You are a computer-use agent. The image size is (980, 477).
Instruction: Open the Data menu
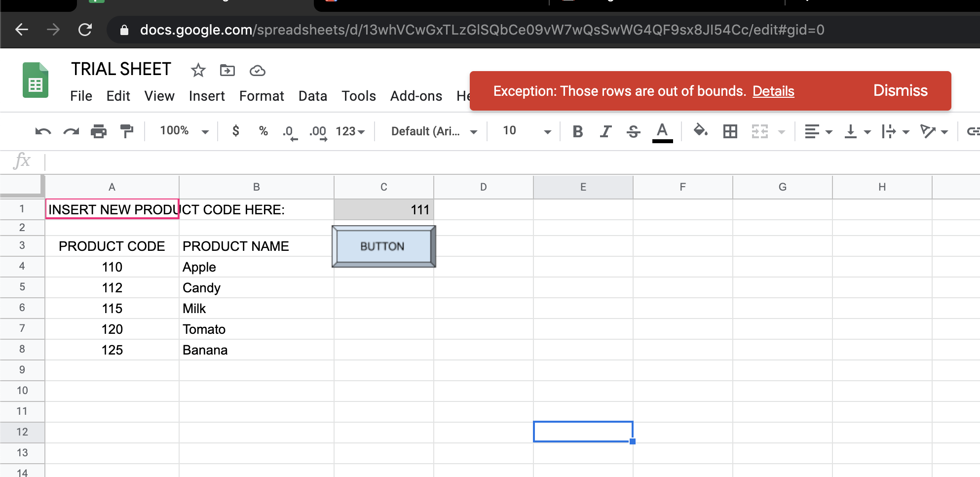(x=313, y=96)
